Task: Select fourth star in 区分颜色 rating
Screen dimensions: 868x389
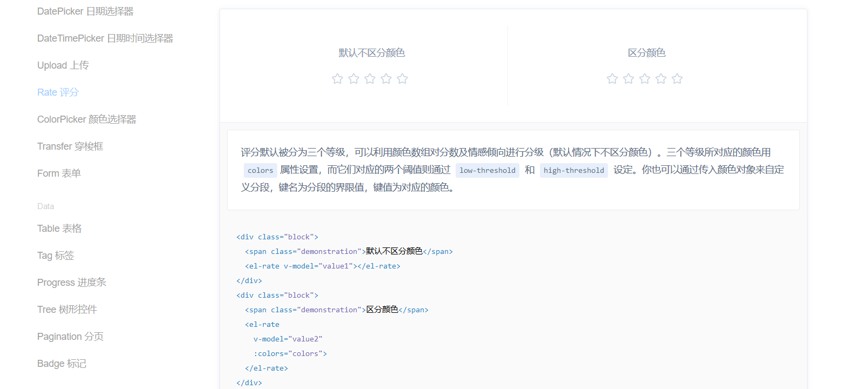Action: pos(661,79)
